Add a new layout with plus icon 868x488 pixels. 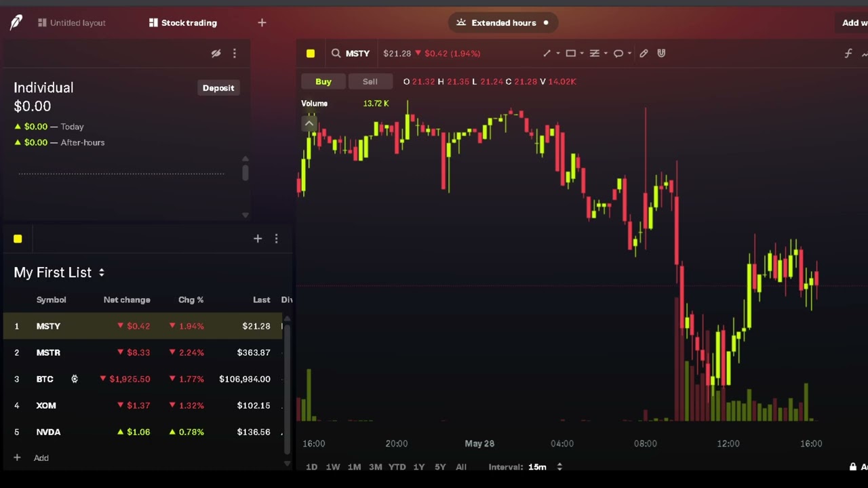click(x=262, y=22)
